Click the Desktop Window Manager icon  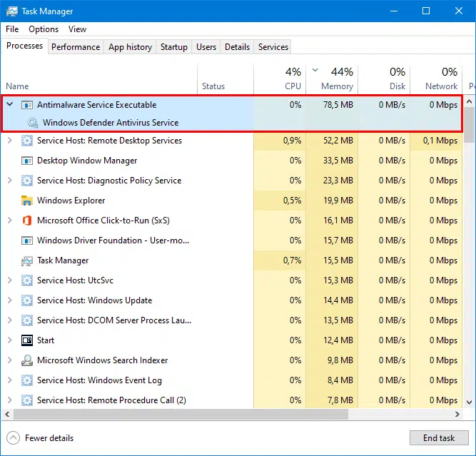click(27, 161)
